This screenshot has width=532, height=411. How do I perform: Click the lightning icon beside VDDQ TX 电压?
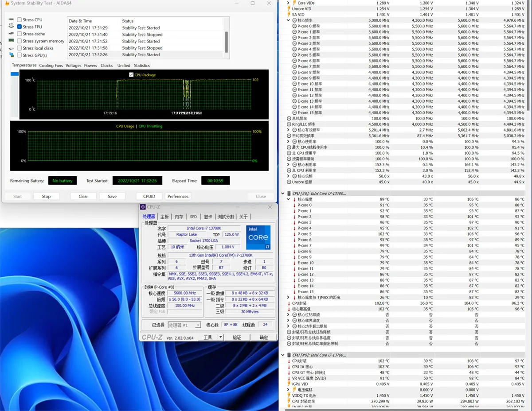coord(289,395)
